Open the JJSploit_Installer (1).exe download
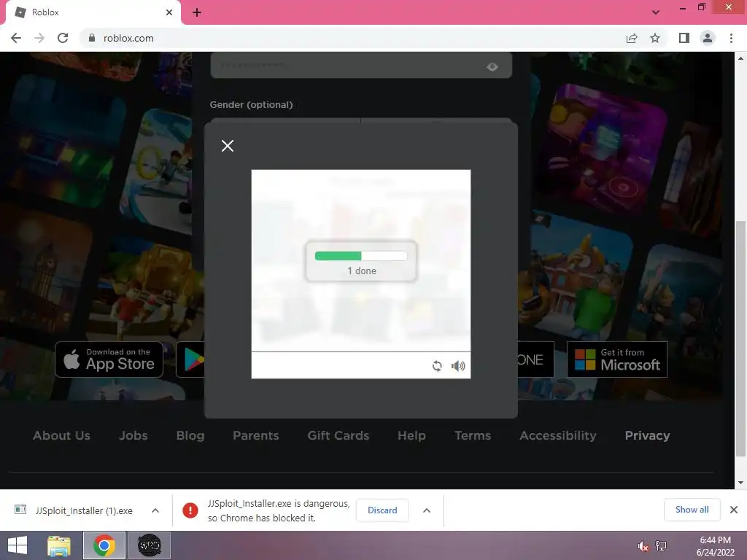 coord(83,510)
